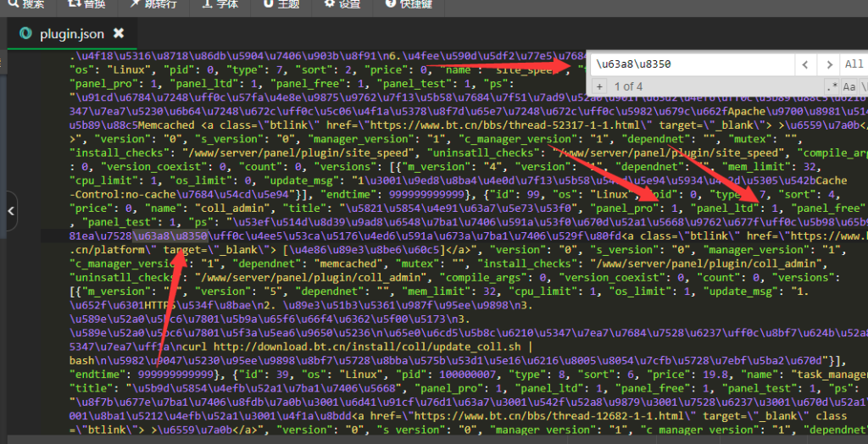Open the 替换 replace tool
Viewport: 868px width, 444px height.
click(86, 4)
